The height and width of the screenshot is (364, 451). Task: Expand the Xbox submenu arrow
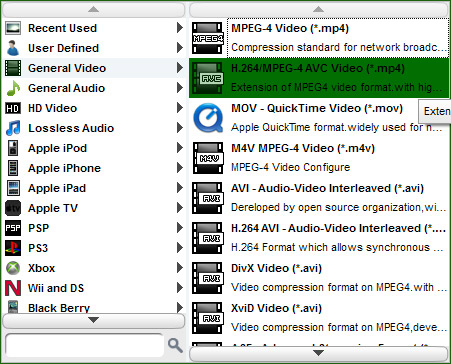(x=180, y=268)
